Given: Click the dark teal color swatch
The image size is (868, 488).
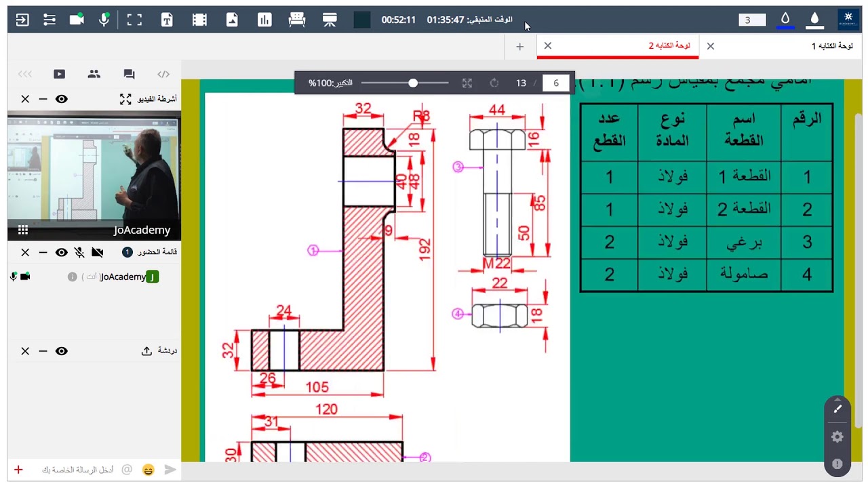Looking at the screenshot, I should point(362,20).
